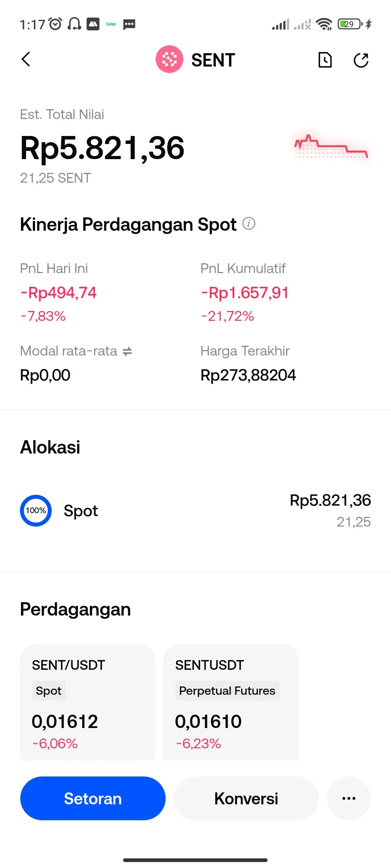
Task: Tap the Spot tag under SENT/USDT
Action: click(x=49, y=691)
